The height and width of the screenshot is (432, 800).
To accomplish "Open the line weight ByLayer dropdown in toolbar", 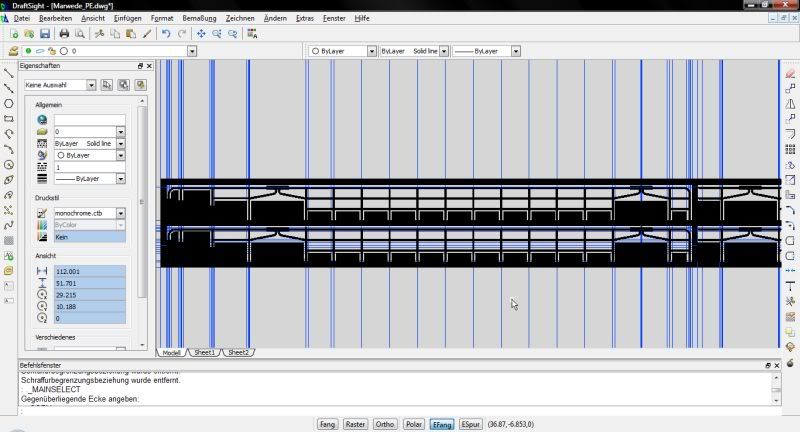I will pos(516,51).
